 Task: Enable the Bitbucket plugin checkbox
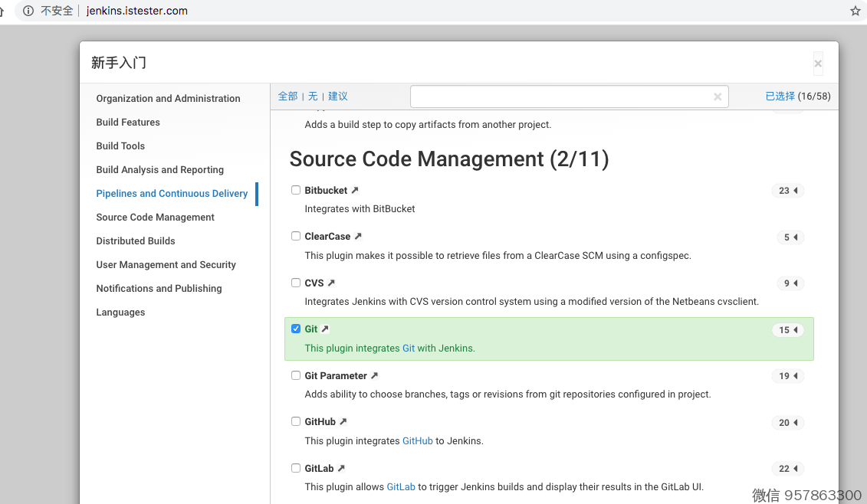tap(296, 190)
